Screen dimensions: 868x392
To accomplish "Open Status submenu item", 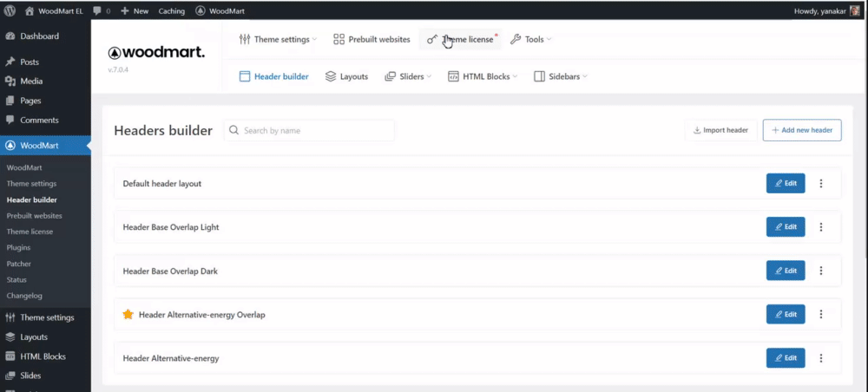I will (16, 280).
